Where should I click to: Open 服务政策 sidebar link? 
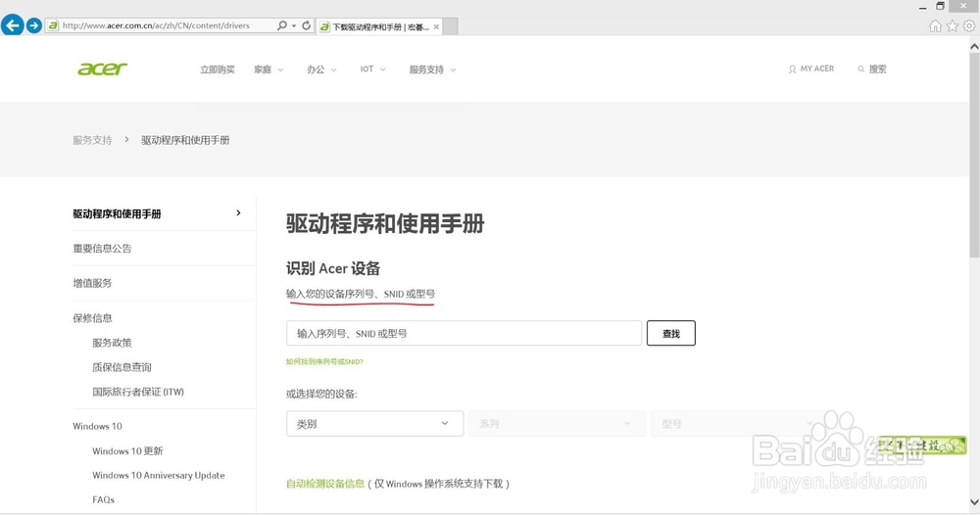(112, 342)
